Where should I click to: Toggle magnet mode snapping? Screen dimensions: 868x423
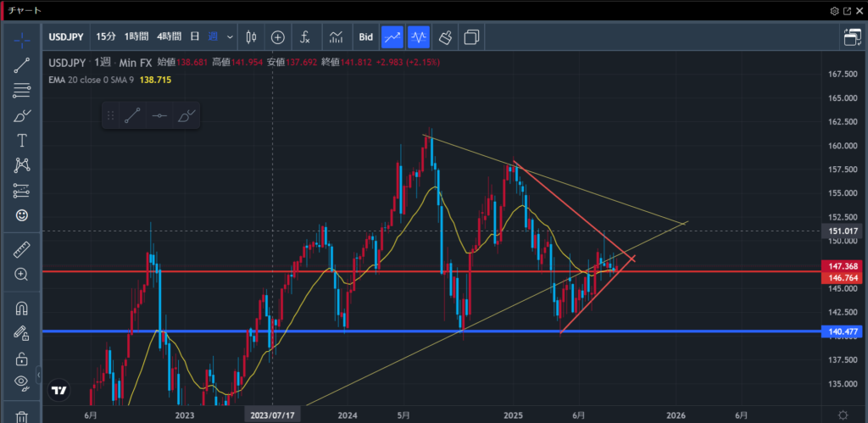click(21, 309)
